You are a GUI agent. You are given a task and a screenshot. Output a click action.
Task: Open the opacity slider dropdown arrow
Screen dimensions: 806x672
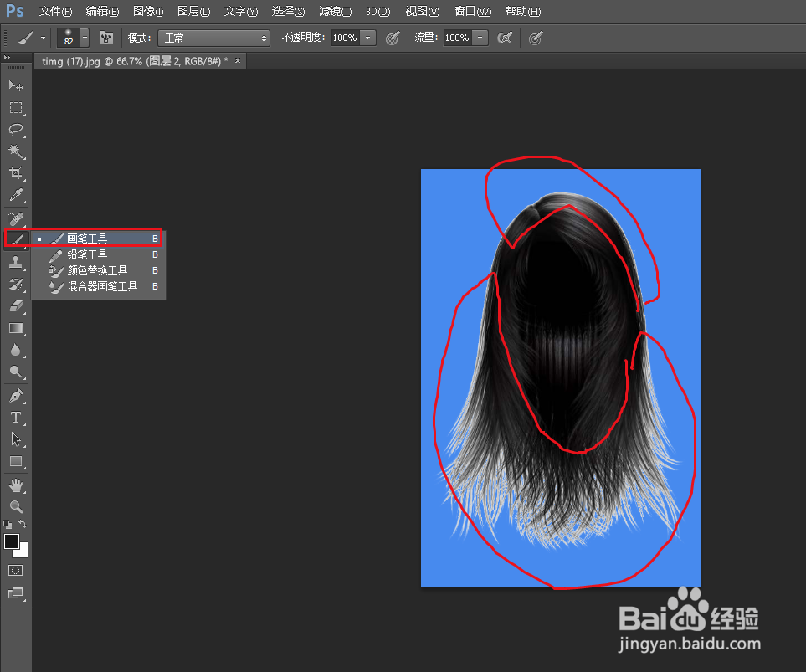367,38
